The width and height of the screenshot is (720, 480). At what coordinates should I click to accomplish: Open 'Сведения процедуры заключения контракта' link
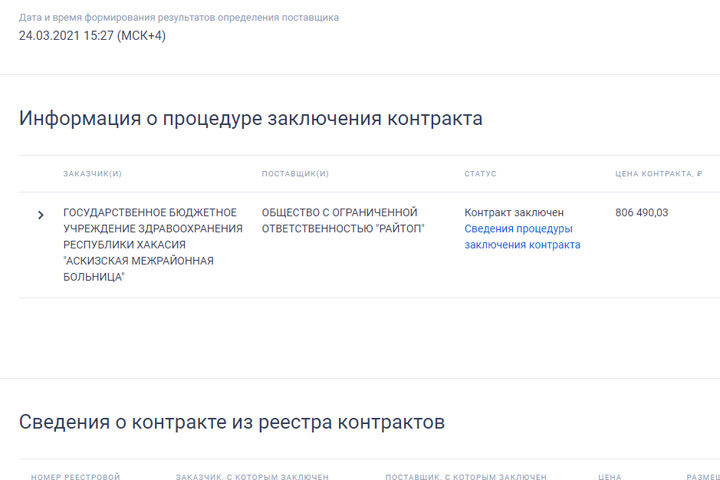click(522, 237)
